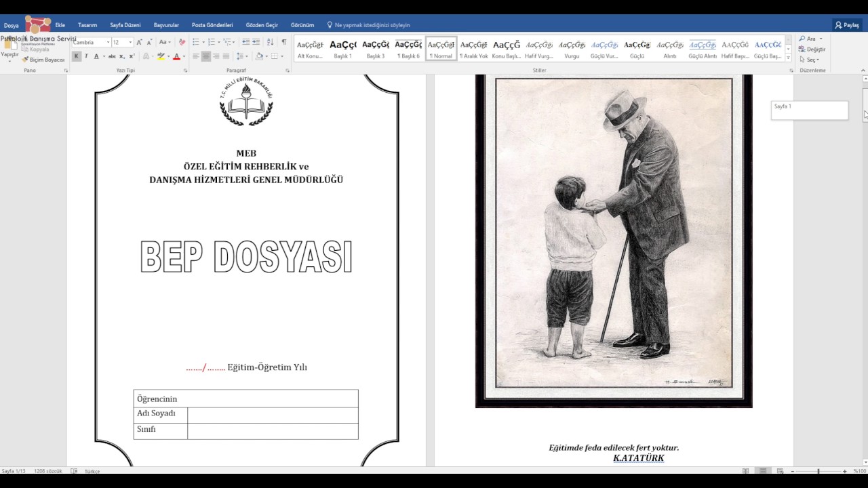Viewport: 868px width, 488px height.
Task: Increase paragraph indent
Action: click(x=256, y=42)
